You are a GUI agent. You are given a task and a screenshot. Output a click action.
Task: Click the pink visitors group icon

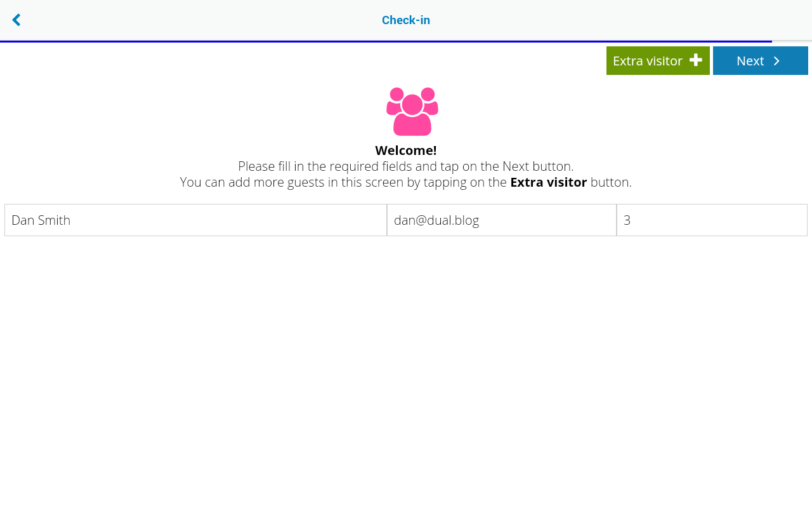[x=412, y=111]
